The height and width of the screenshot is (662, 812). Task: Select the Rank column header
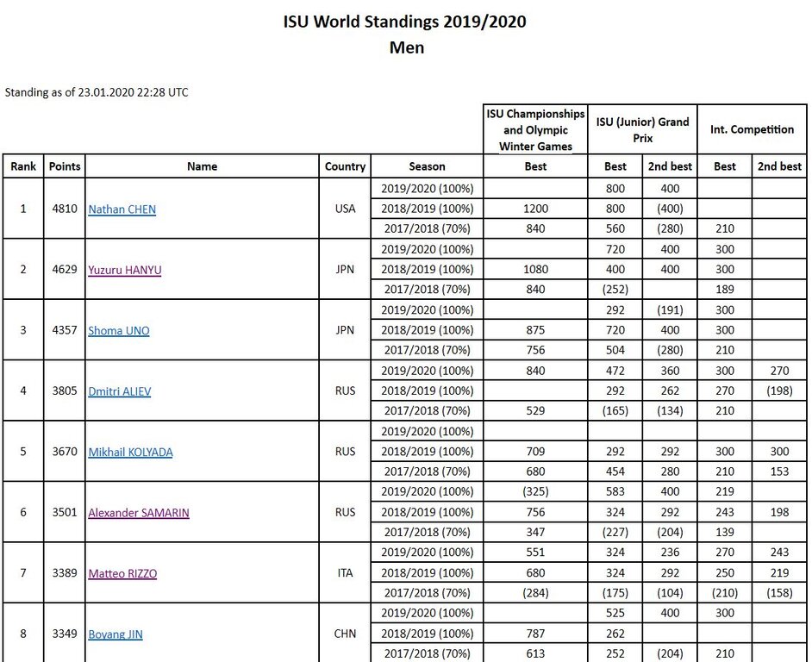[x=23, y=166]
